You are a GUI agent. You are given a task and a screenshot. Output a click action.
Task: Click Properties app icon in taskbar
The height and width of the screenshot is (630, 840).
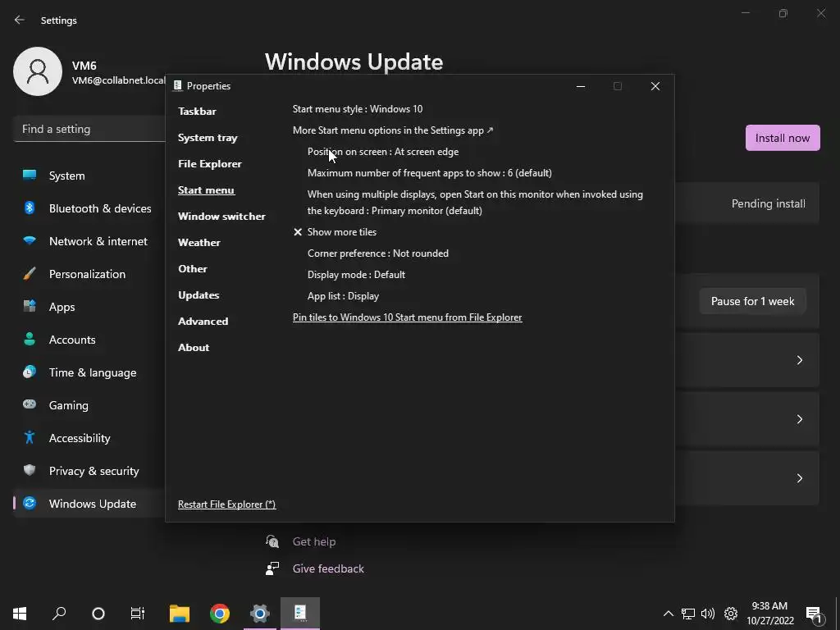(300, 614)
